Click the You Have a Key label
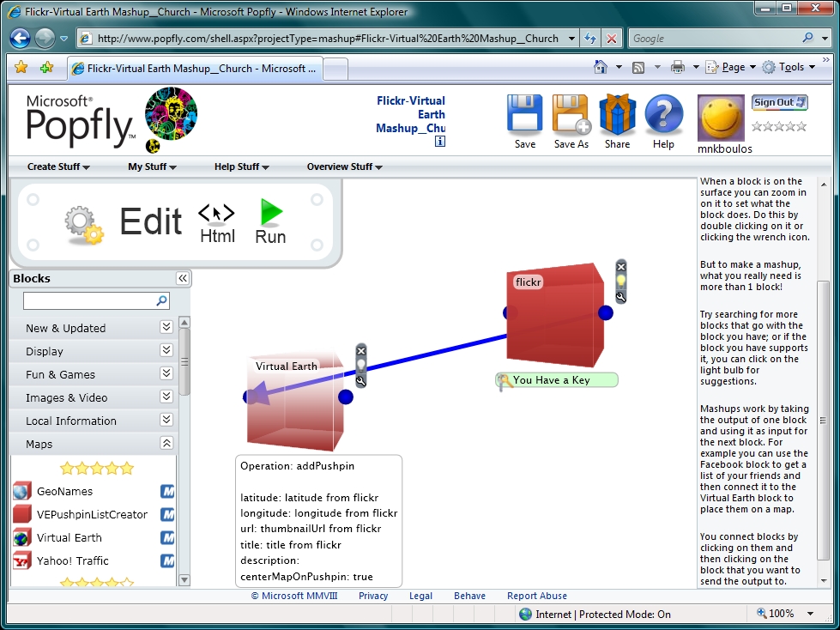The height and width of the screenshot is (630, 840). point(557,380)
